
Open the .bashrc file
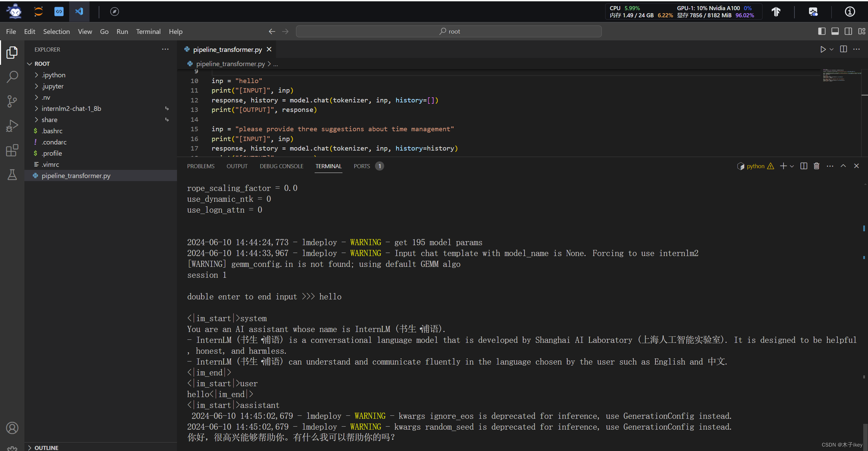click(52, 131)
